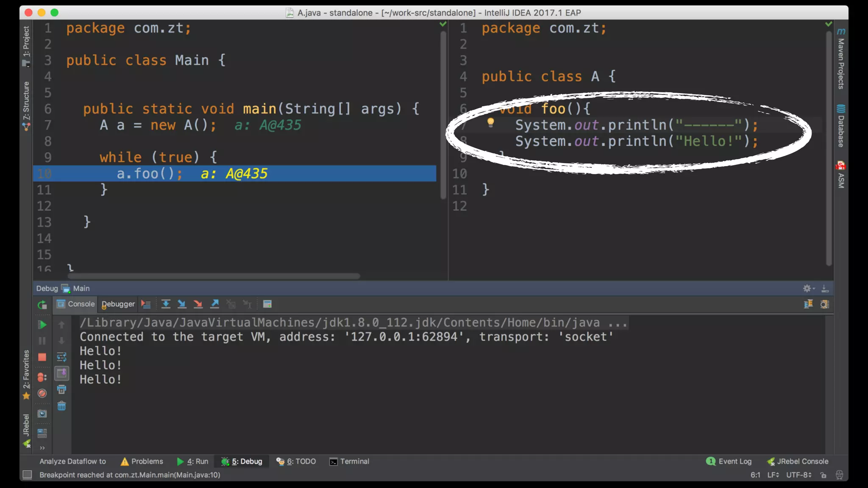Toggle soft-wrap in console sidebar
The image size is (868, 488).
(61, 357)
